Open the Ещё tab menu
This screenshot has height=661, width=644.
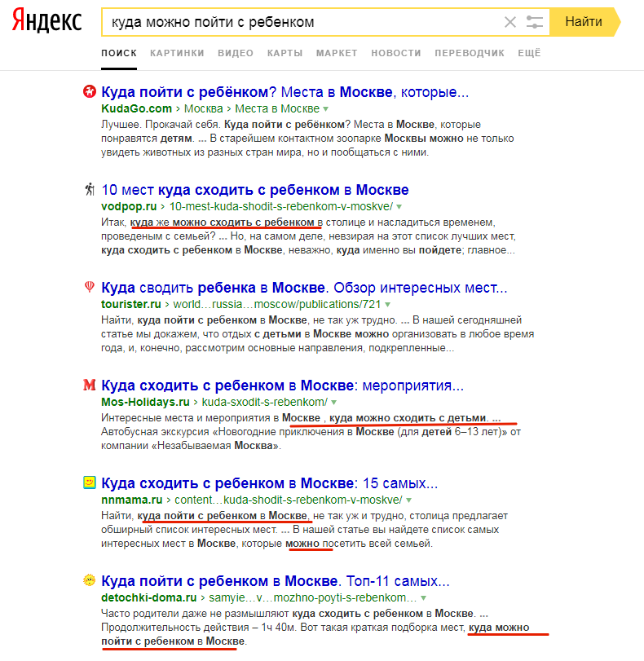point(529,53)
